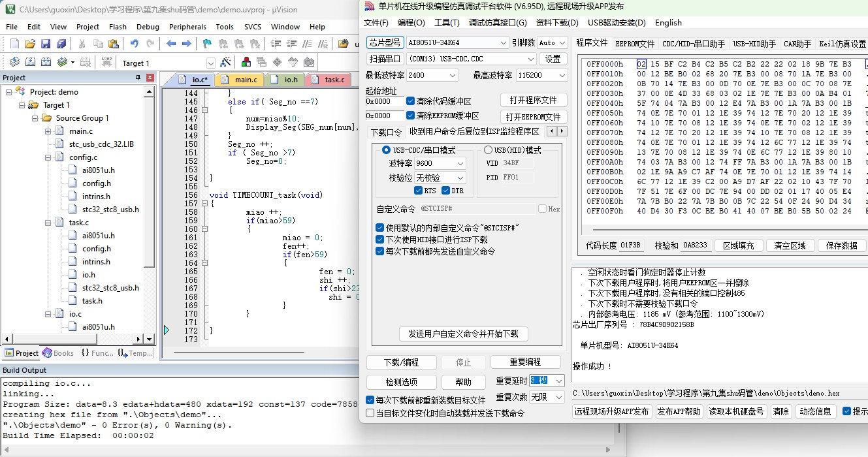Open the Pack Installer icon

point(309,63)
